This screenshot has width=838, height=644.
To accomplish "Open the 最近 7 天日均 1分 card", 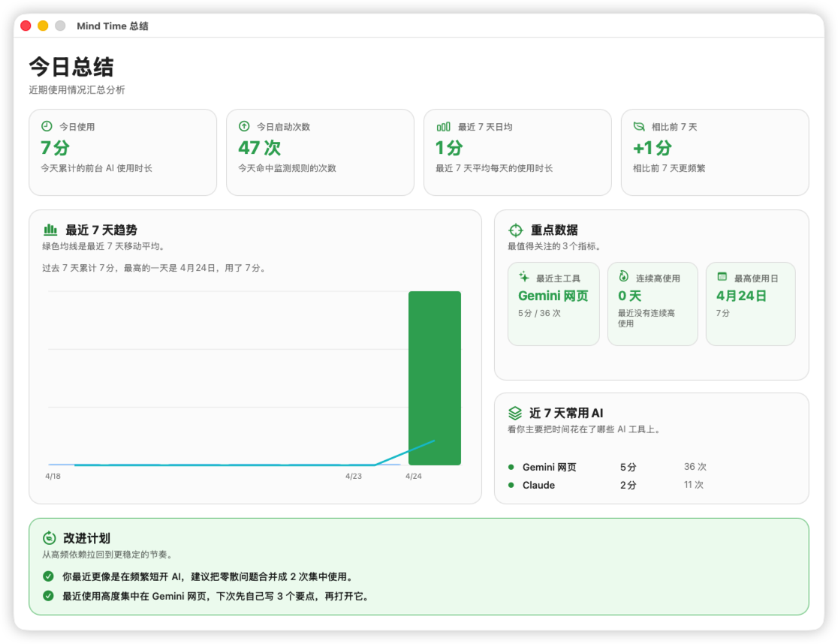I will [x=517, y=152].
